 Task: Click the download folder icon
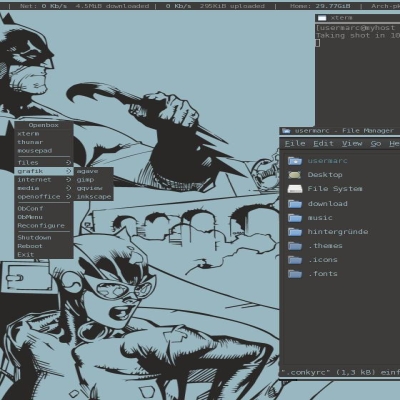pyautogui.click(x=295, y=203)
